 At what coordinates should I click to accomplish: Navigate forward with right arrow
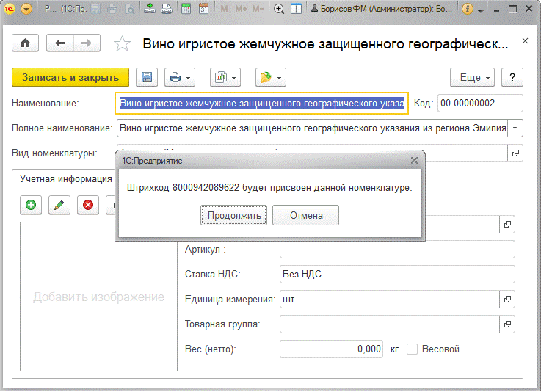coord(87,43)
